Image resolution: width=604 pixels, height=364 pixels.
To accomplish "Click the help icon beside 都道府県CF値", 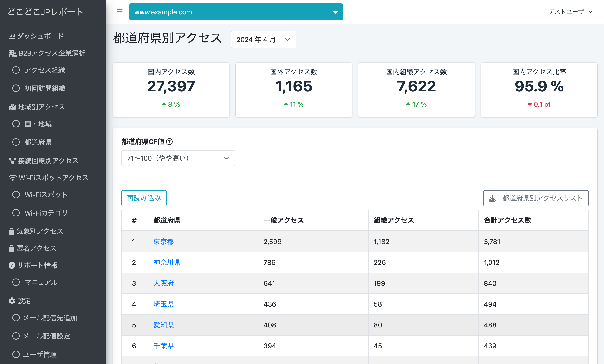I will coord(169,142).
